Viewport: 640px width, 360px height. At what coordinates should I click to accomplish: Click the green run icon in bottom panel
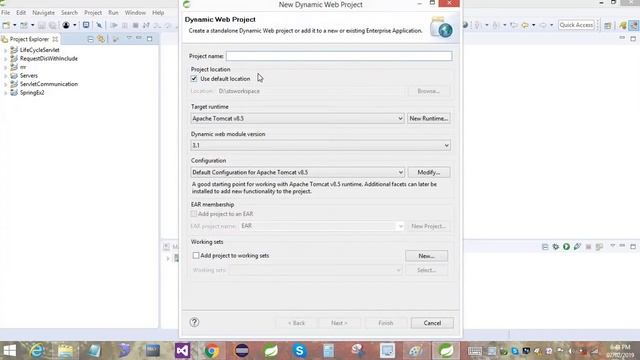[x=566, y=247]
